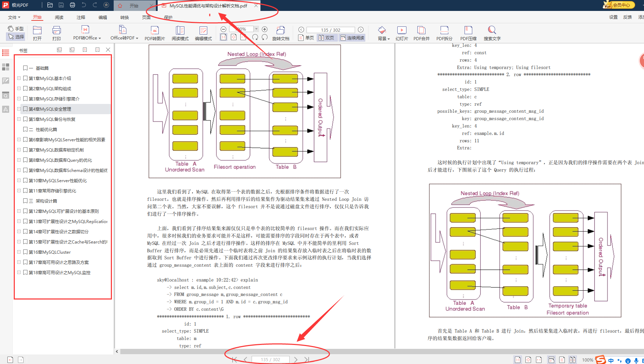The height and width of the screenshot is (364, 644).
Task: Switch to 阅读模式 reading mode
Action: coord(180,33)
